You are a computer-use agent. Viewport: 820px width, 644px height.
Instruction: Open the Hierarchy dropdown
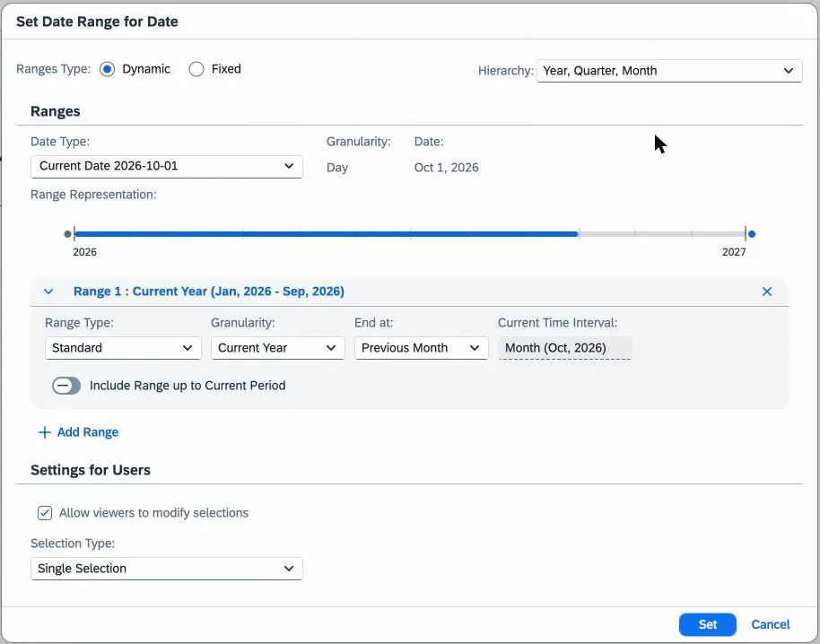click(669, 71)
